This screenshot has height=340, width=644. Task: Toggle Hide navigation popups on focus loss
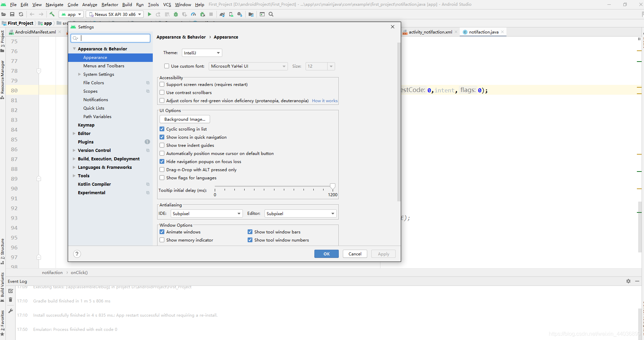(162, 161)
